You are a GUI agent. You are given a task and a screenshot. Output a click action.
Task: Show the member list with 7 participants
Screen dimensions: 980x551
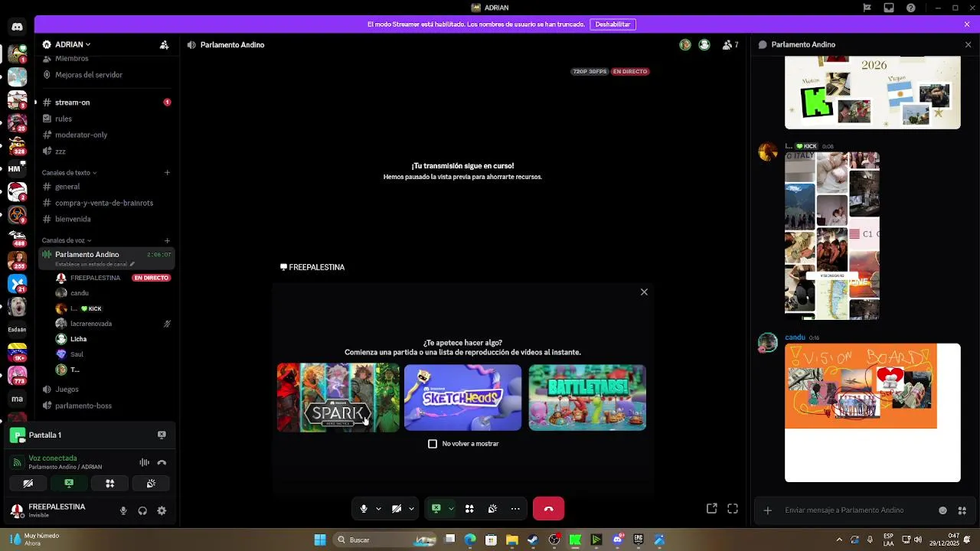[x=730, y=44]
